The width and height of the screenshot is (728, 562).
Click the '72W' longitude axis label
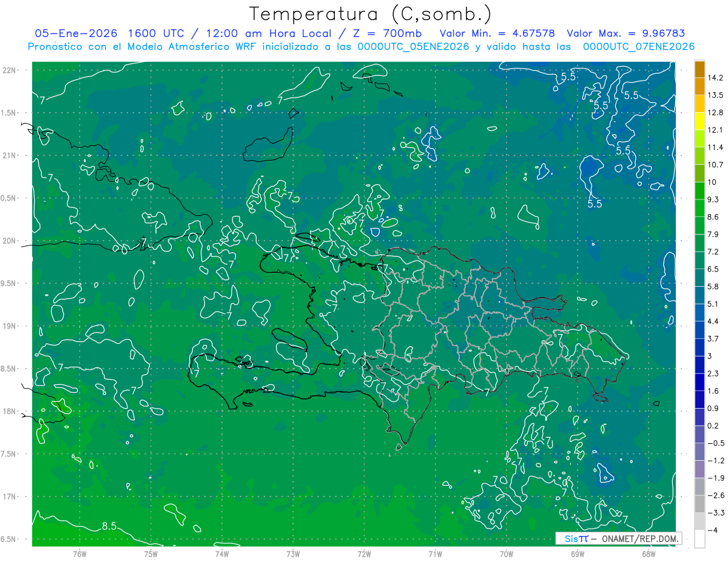[364, 554]
